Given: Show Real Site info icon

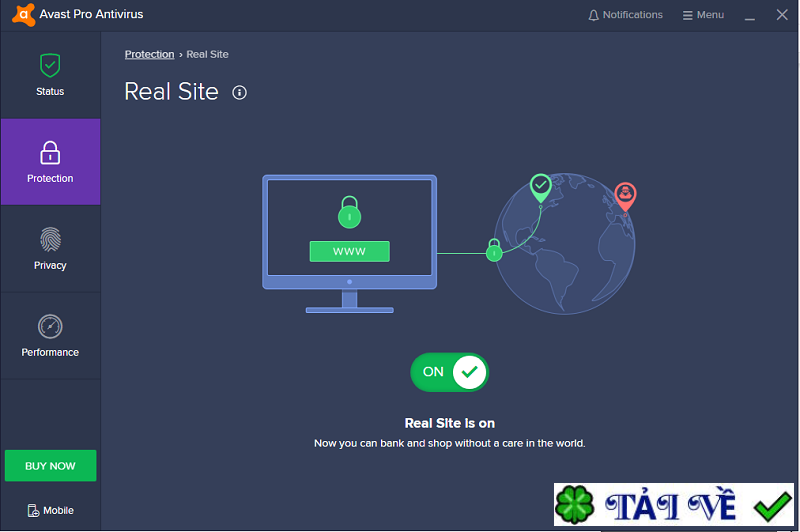Looking at the screenshot, I should 239,92.
